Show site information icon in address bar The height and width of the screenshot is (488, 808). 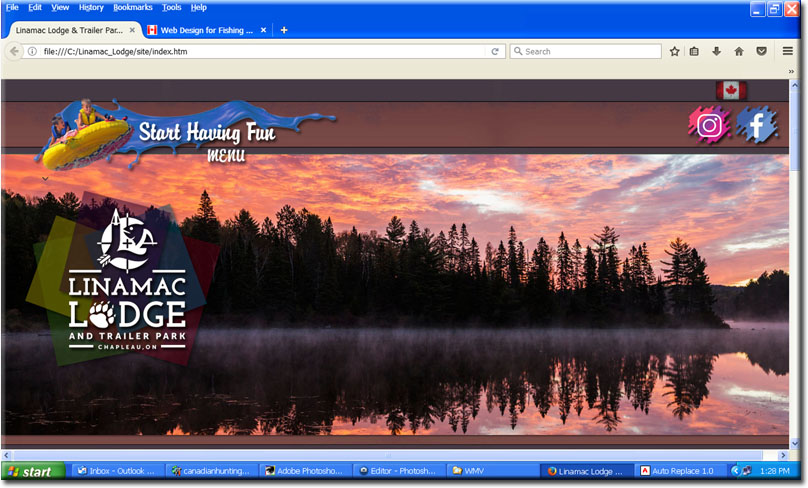pyautogui.click(x=32, y=51)
